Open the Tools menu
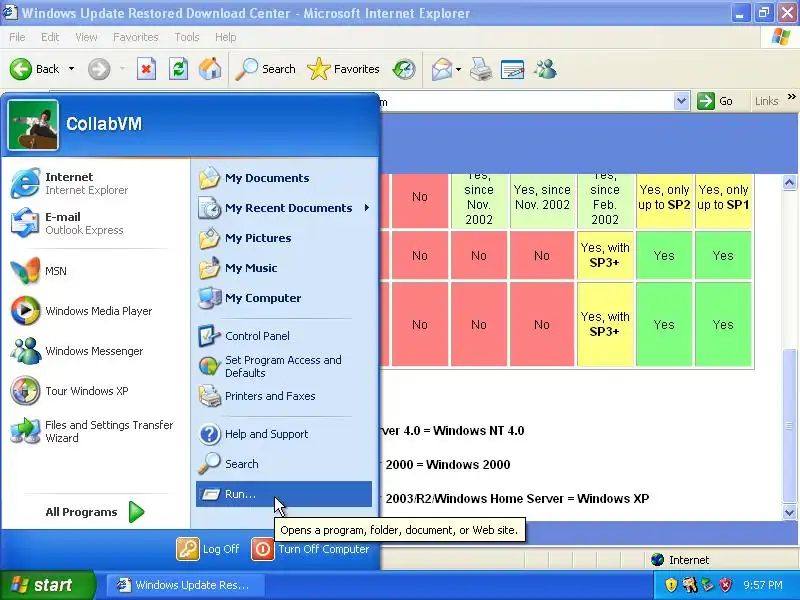Viewport: 800px width, 600px height. point(187,37)
